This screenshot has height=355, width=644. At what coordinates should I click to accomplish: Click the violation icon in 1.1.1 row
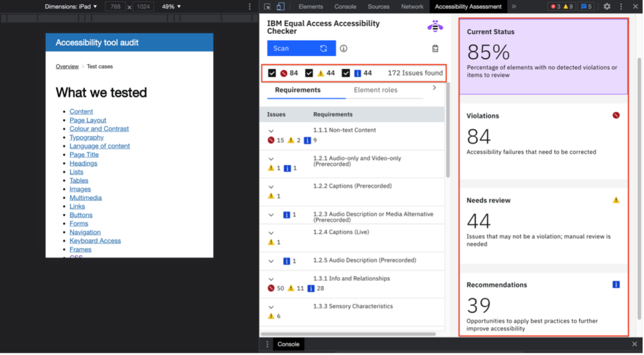click(271, 140)
